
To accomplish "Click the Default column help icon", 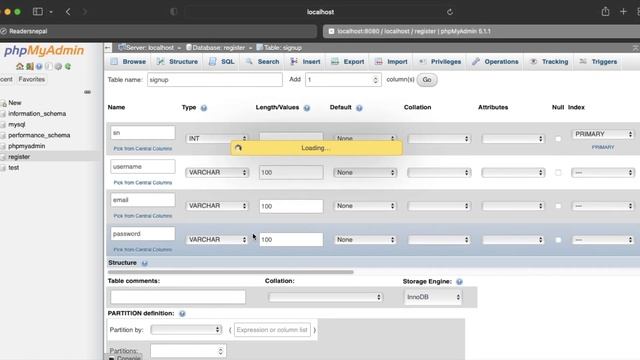I will (x=359, y=108).
